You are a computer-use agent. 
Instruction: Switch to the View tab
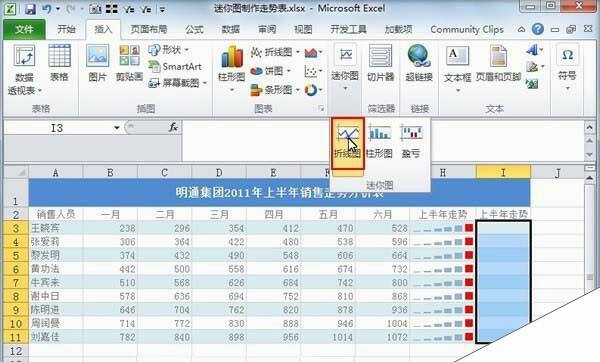point(303,29)
